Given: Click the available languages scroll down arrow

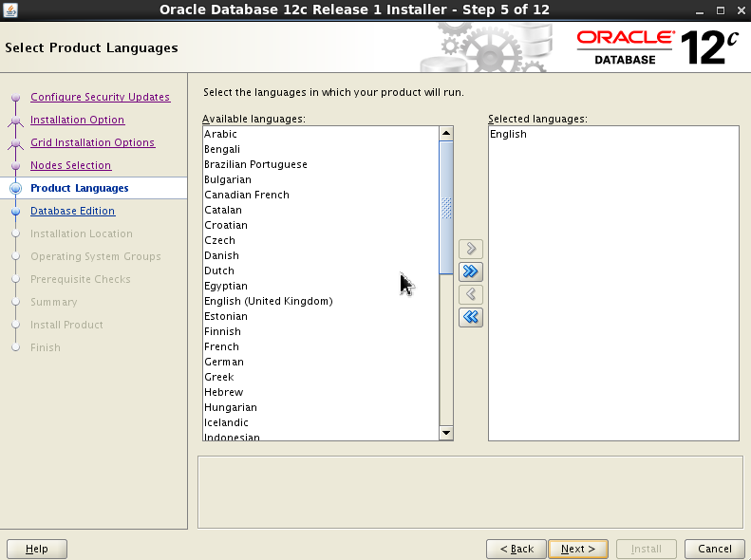Looking at the screenshot, I should pos(446,433).
